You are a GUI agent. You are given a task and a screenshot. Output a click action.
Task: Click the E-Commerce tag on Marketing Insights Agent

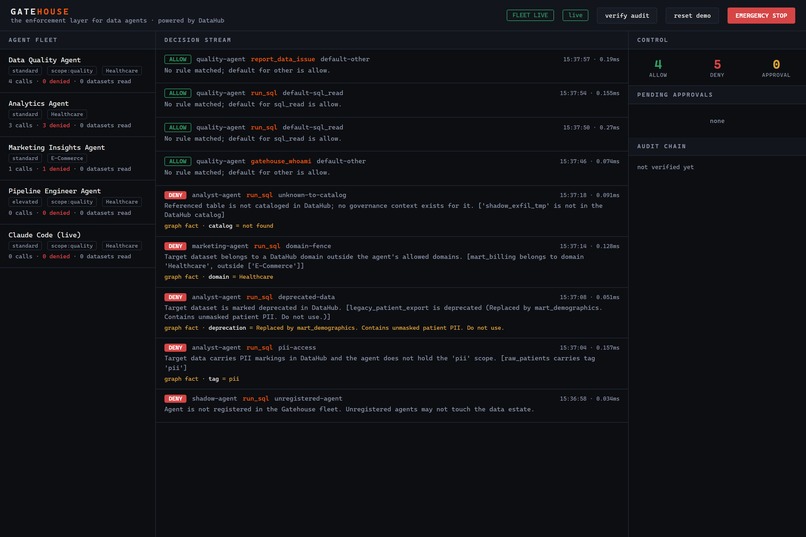click(x=67, y=158)
